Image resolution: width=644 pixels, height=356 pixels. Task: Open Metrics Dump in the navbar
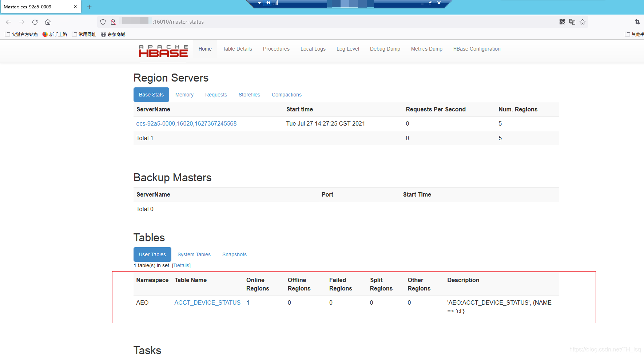click(427, 49)
